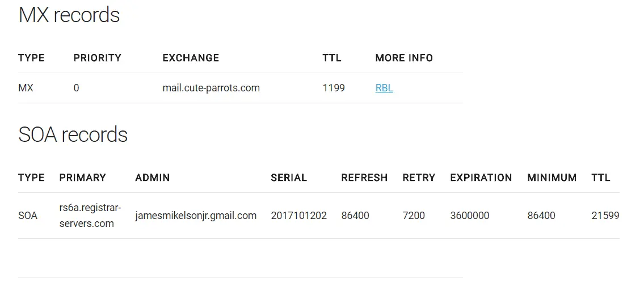Select the PRIORITY column header
Image resolution: width=644 pixels, height=282 pixels.
tap(97, 58)
